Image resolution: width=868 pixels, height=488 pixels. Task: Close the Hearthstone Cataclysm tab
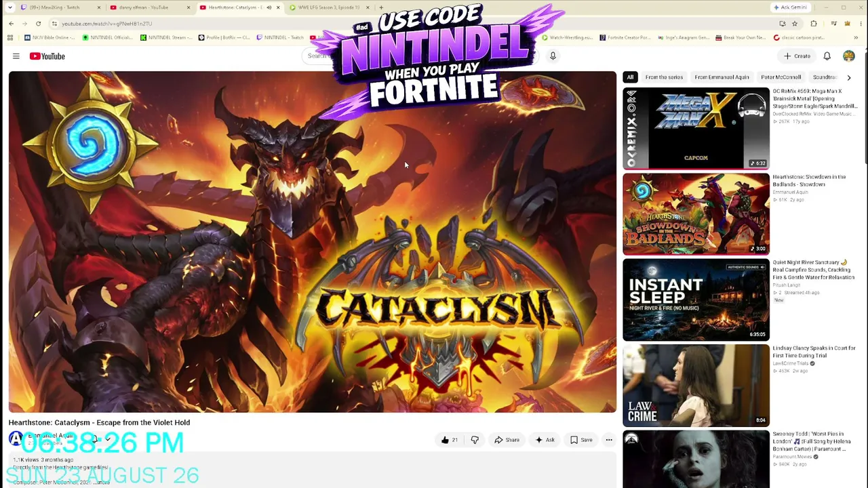[x=278, y=7]
